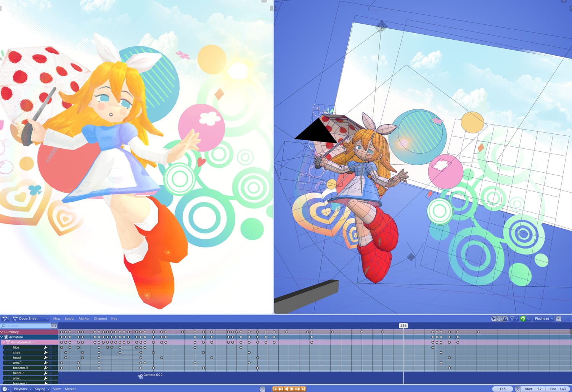Screen dimensions: 572x392
Task: Toggle modifiers wrench on hand.R channel
Action: (46, 373)
